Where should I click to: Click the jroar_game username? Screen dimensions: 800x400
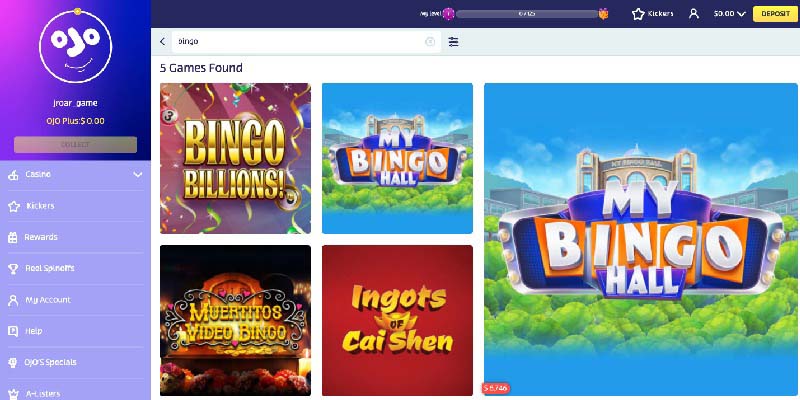[76, 103]
